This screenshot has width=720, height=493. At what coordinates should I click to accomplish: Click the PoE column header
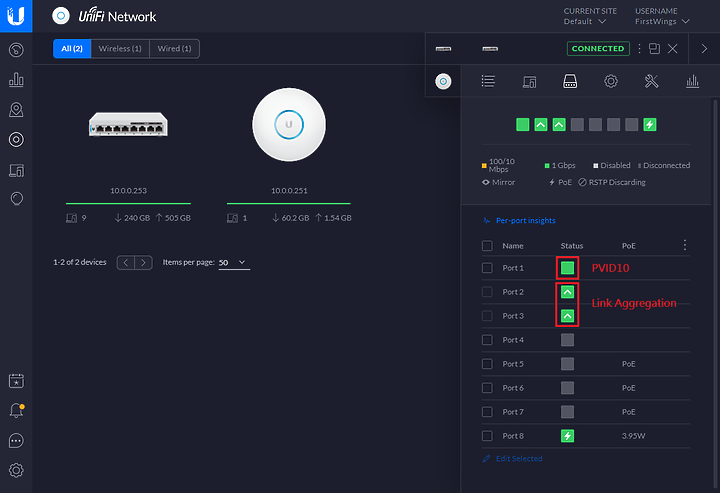(629, 246)
